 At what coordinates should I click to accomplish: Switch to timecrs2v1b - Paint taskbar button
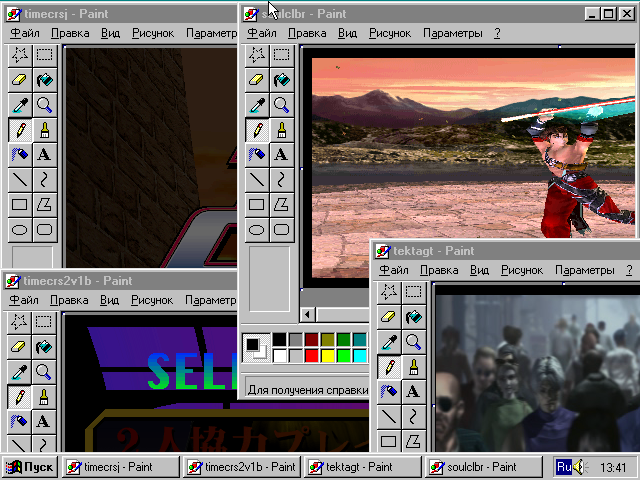pyautogui.click(x=242, y=467)
